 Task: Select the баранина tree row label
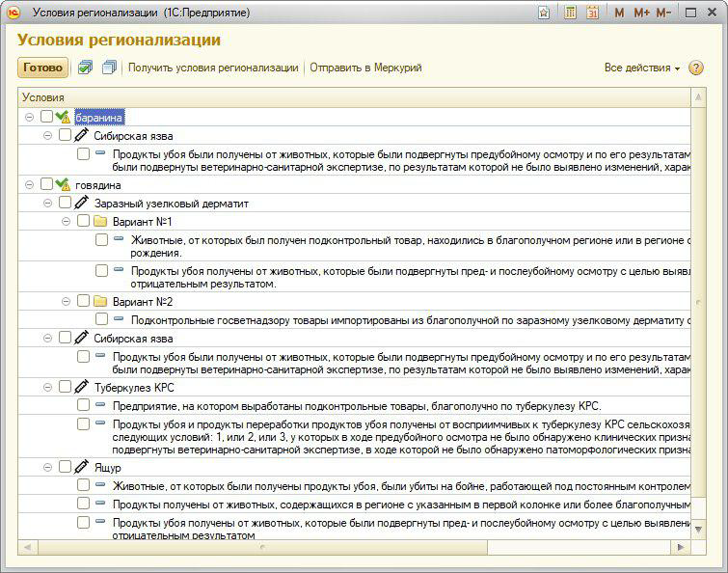coord(99,118)
